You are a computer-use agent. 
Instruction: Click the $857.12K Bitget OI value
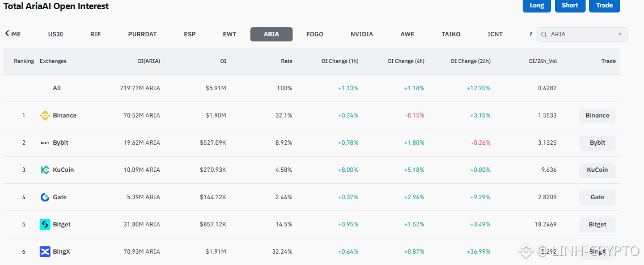click(x=213, y=224)
